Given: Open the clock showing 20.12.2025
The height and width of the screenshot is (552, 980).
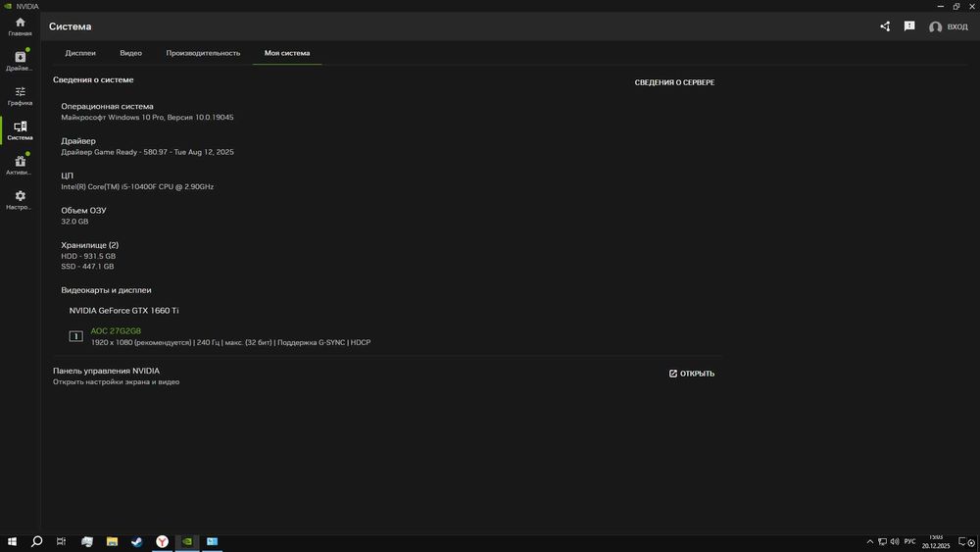Looking at the screenshot, I should [x=936, y=541].
